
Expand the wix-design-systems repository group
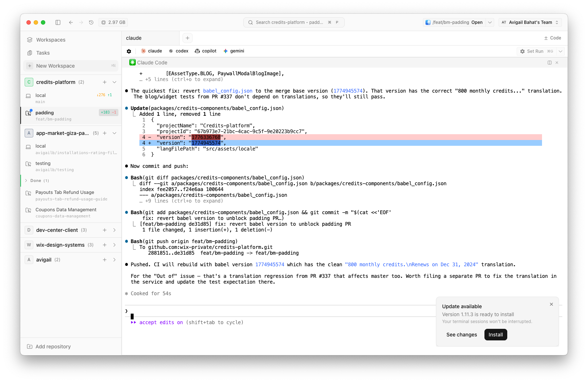click(x=114, y=245)
